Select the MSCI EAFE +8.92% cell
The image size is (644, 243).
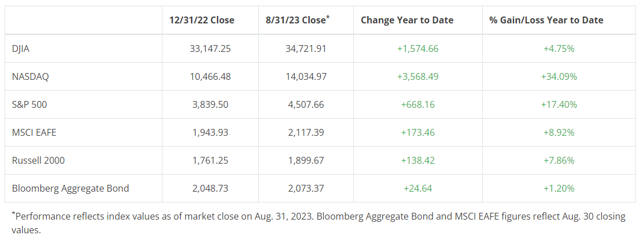pyautogui.click(x=559, y=132)
